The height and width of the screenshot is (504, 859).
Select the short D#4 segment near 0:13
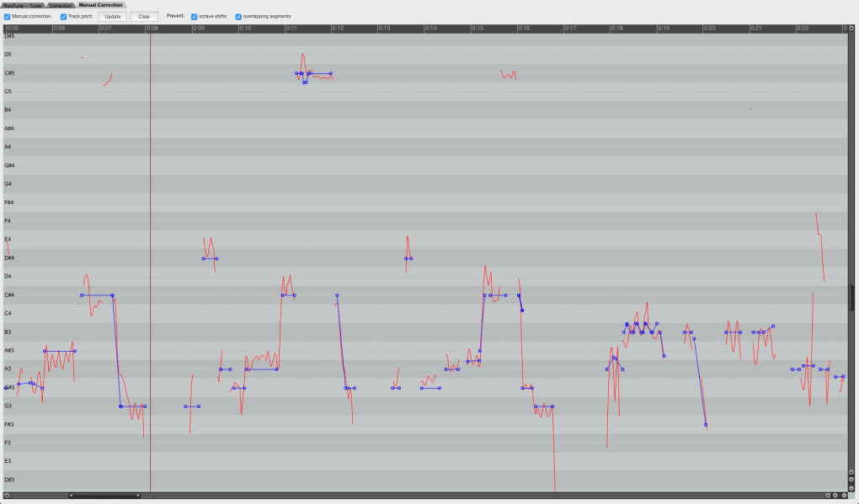point(408,258)
